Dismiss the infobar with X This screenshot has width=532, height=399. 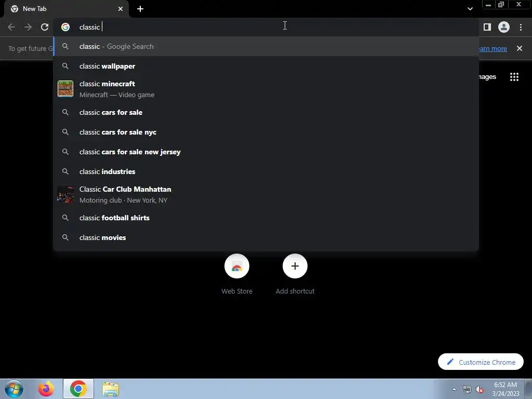[520, 48]
